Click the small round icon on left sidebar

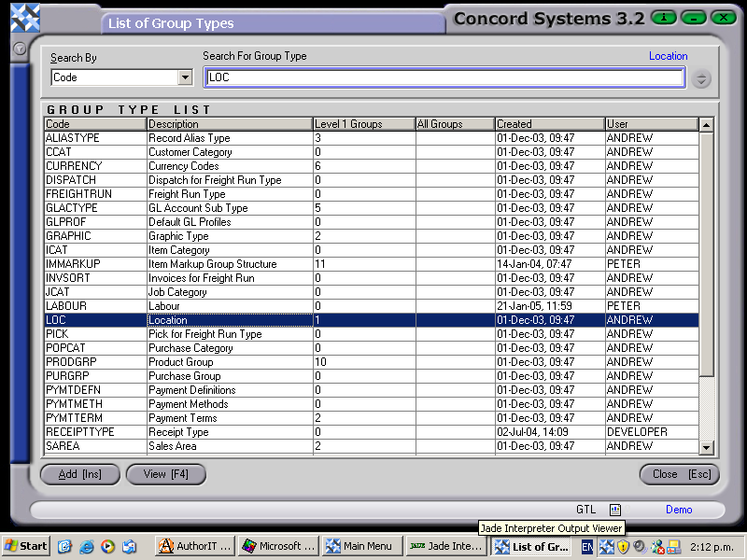(x=18, y=48)
